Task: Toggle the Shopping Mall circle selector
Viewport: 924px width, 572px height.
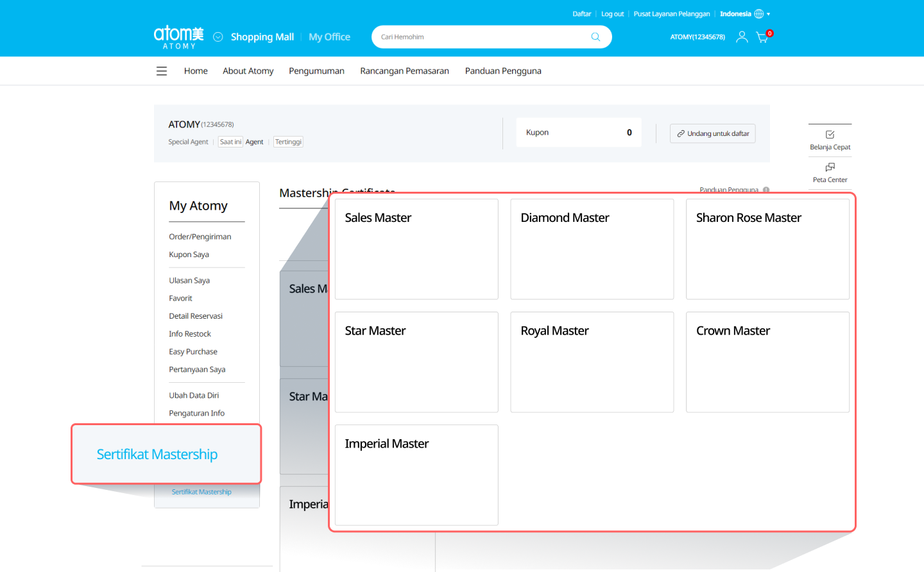Action: pyautogui.click(x=218, y=37)
